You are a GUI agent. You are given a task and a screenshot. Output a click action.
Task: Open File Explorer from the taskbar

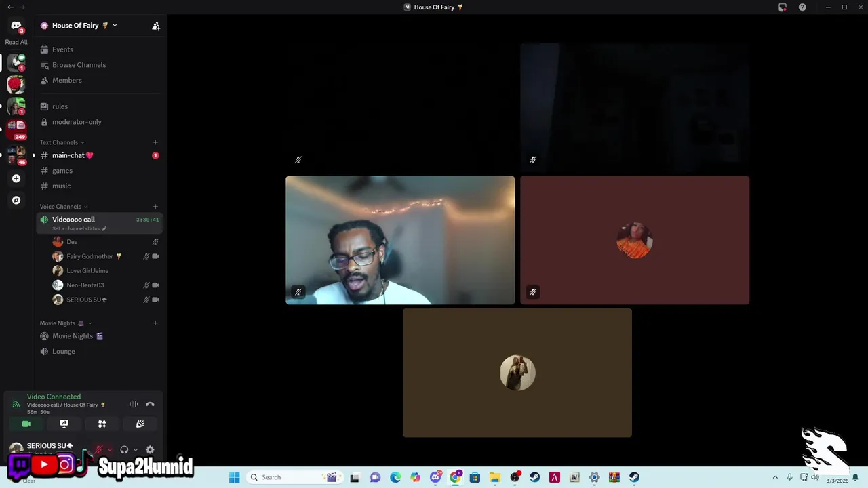pyautogui.click(x=495, y=477)
